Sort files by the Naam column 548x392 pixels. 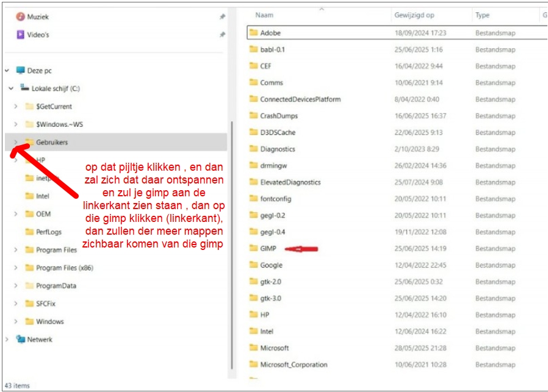click(x=264, y=15)
